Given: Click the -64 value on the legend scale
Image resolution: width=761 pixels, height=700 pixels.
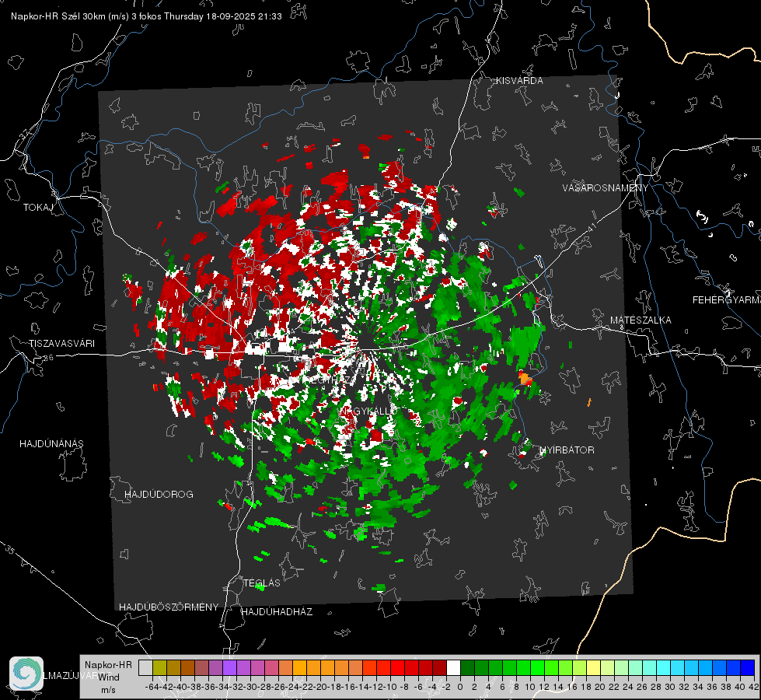Looking at the screenshot, I should point(152,688).
